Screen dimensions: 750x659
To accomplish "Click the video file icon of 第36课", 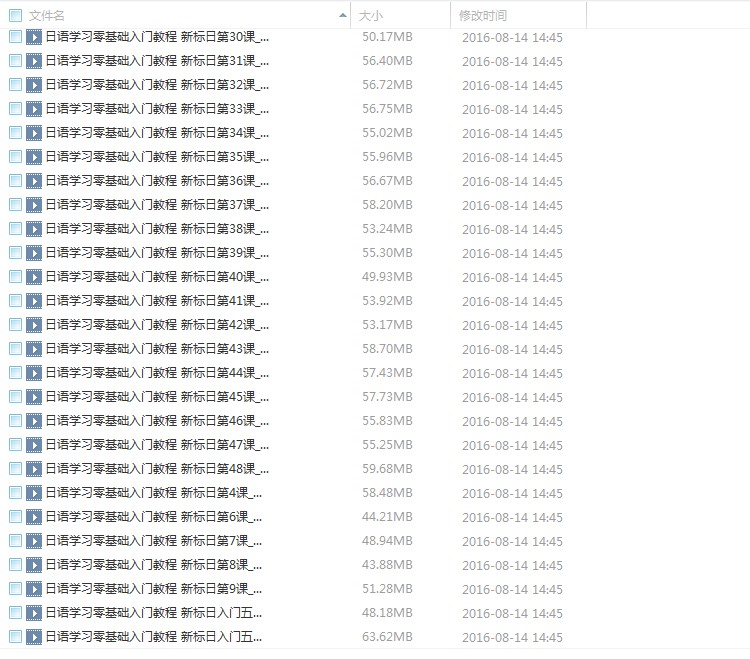I will tap(34, 181).
